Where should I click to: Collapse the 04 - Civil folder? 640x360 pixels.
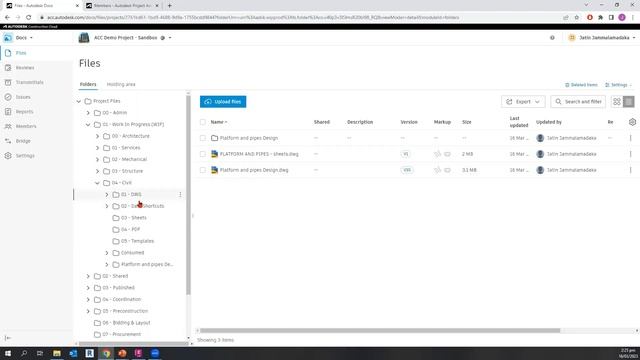(97, 183)
